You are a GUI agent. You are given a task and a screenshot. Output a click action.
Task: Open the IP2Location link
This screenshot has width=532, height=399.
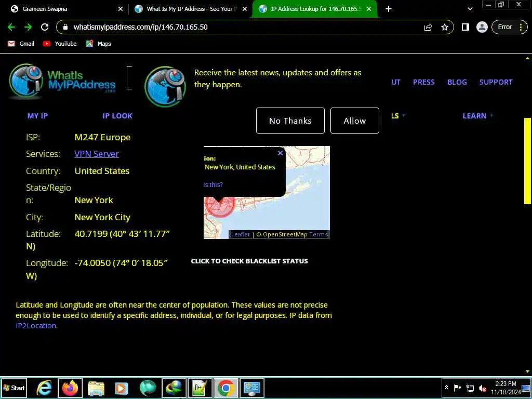36,326
